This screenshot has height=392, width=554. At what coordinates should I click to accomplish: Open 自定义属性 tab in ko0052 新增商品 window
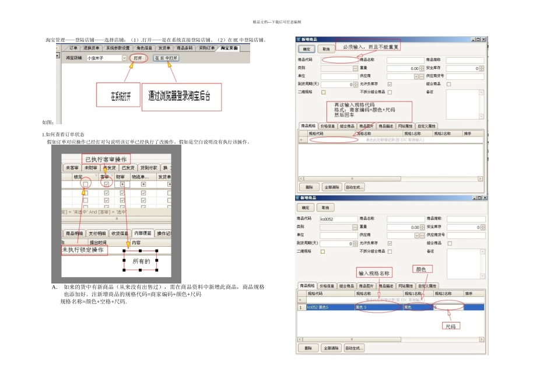tap(427, 286)
